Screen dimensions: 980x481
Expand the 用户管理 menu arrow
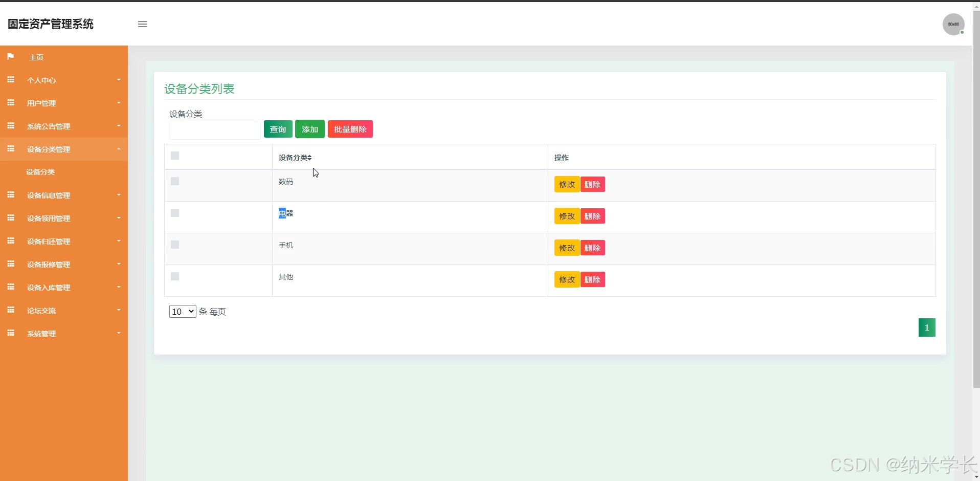click(x=119, y=103)
